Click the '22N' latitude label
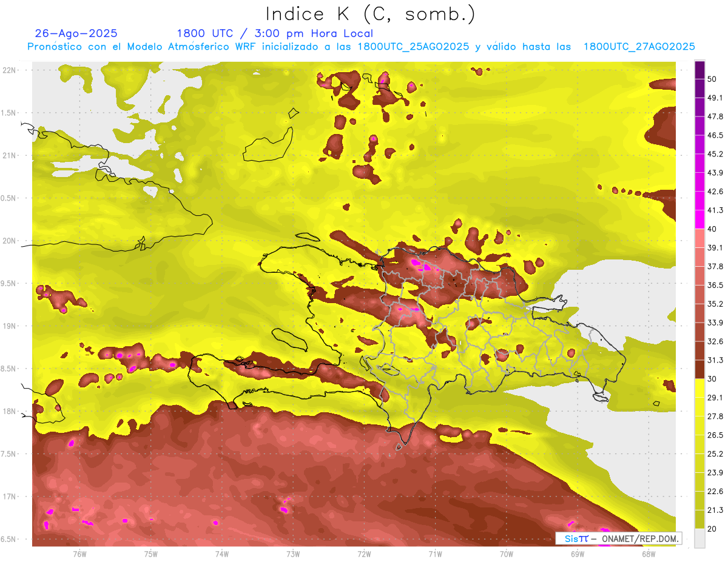 (x=10, y=70)
